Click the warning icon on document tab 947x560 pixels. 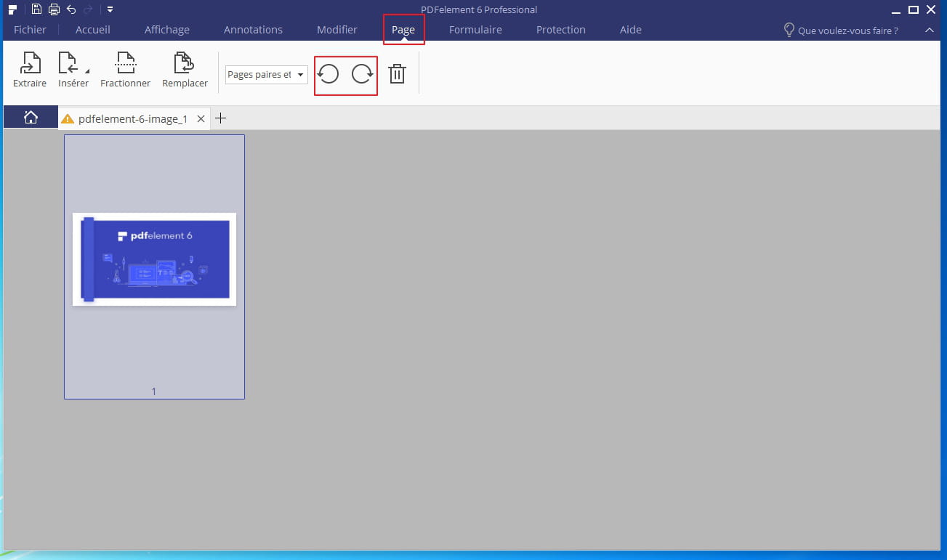tap(68, 119)
